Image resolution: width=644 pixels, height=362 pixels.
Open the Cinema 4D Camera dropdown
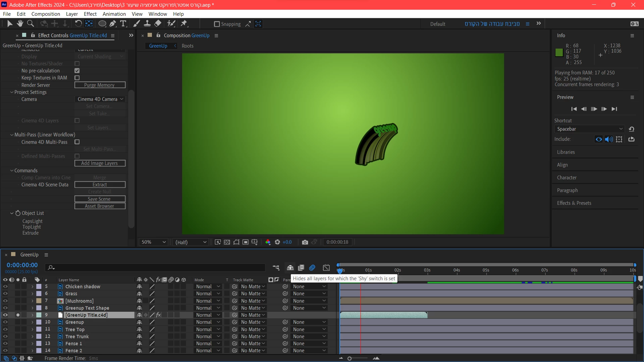(x=100, y=99)
